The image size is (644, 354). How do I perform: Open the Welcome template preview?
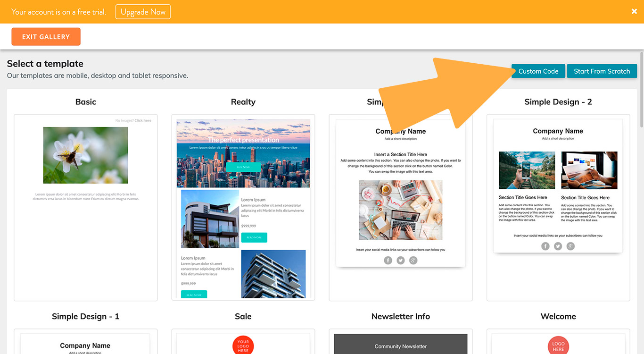point(558,341)
